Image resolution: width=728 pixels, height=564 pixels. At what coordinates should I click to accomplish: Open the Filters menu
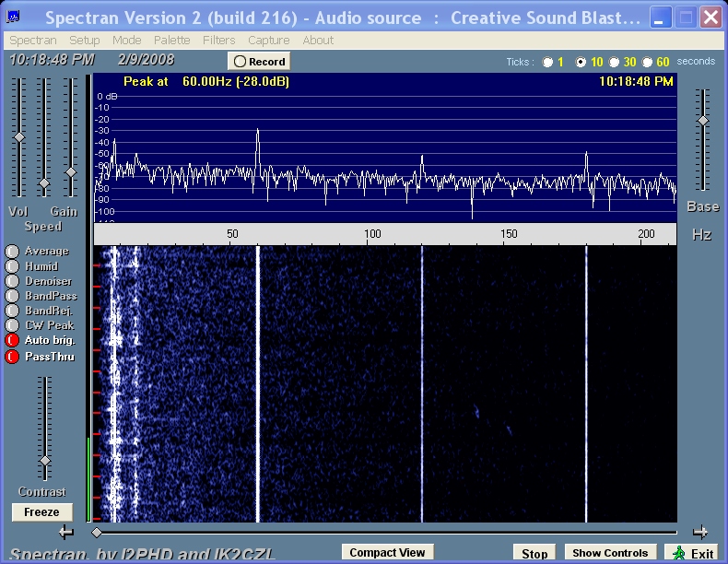218,41
